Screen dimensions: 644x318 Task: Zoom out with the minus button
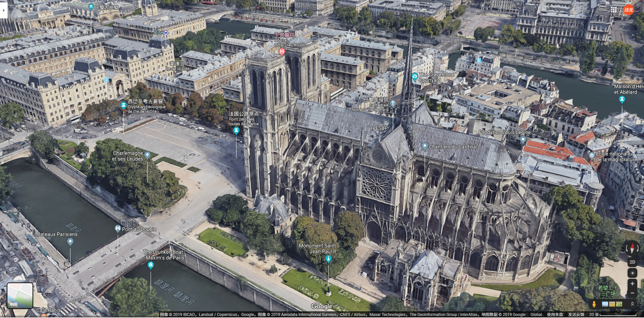[632, 293]
